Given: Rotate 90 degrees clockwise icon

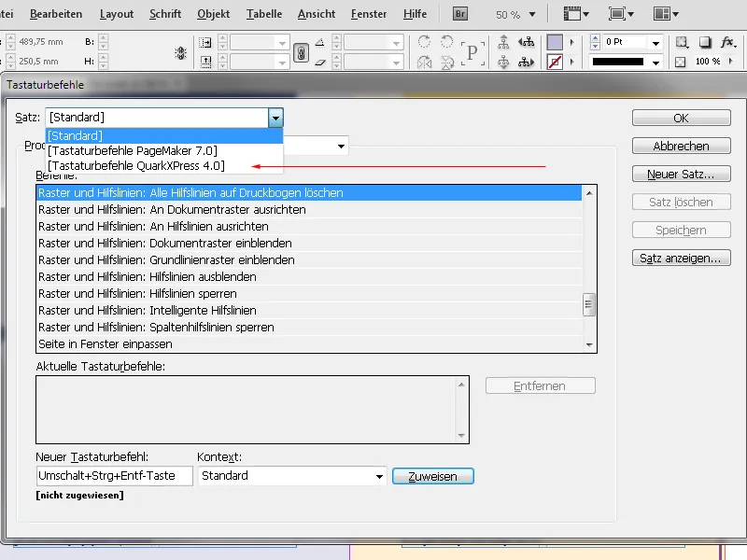Looking at the screenshot, I should (424, 41).
